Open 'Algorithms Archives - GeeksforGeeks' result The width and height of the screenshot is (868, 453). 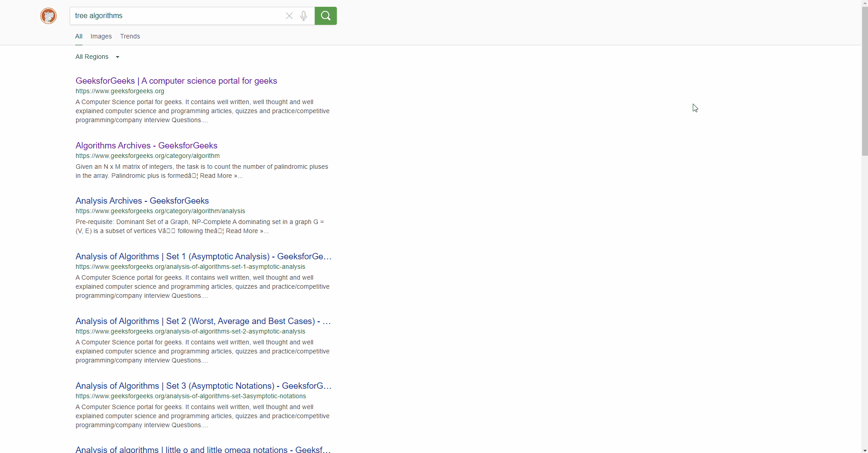(146, 145)
